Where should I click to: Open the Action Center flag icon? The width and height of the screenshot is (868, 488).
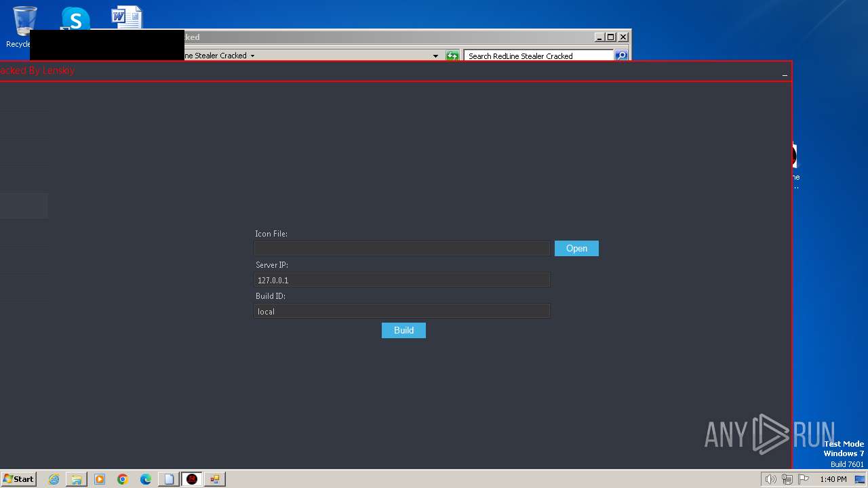point(804,479)
